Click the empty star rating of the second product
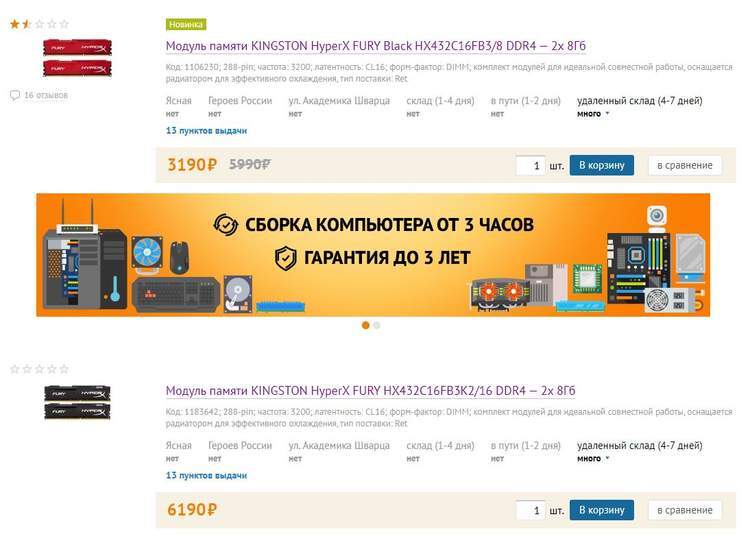Image resolution: width=750 pixels, height=545 pixels. point(40,369)
